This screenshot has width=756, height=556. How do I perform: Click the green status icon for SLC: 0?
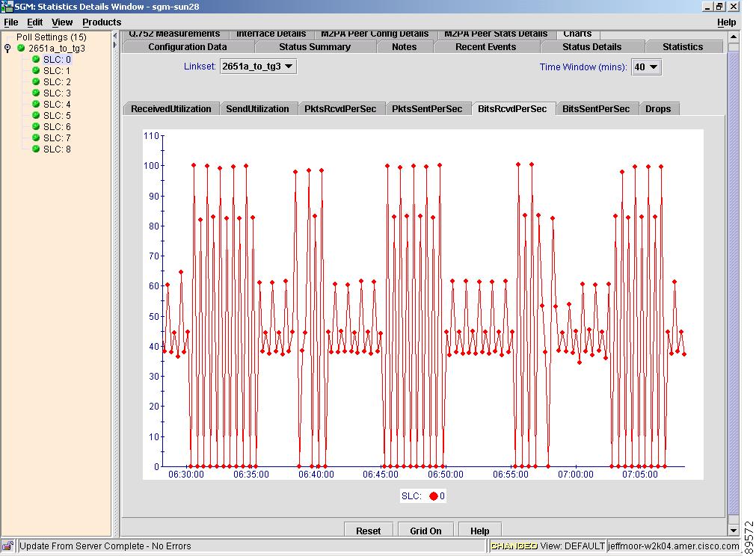point(35,60)
